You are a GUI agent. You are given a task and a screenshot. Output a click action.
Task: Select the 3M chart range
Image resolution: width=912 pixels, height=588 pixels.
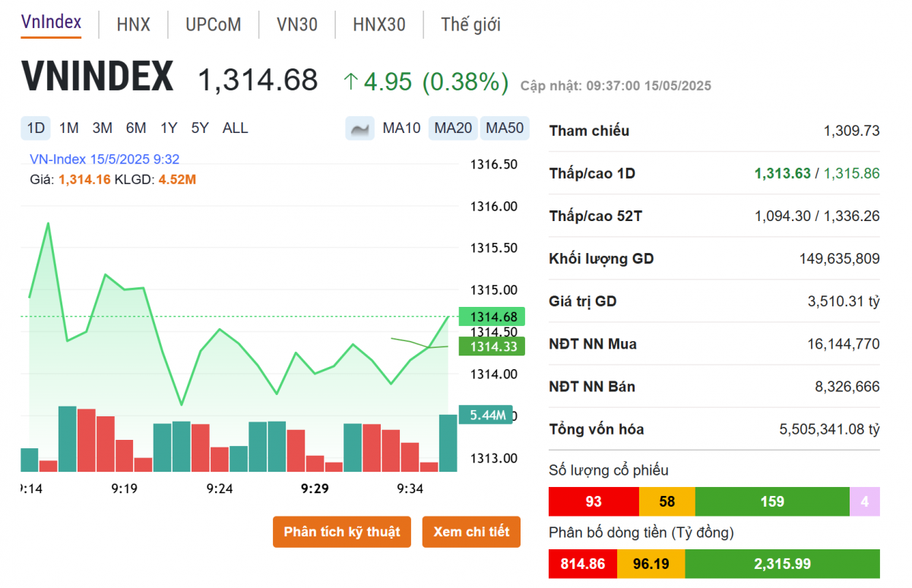(103, 128)
